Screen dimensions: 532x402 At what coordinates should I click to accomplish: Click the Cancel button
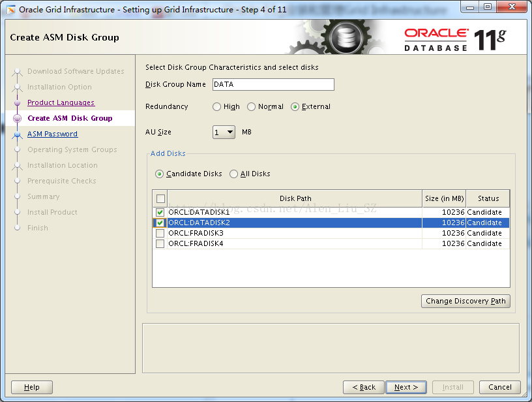(500, 387)
